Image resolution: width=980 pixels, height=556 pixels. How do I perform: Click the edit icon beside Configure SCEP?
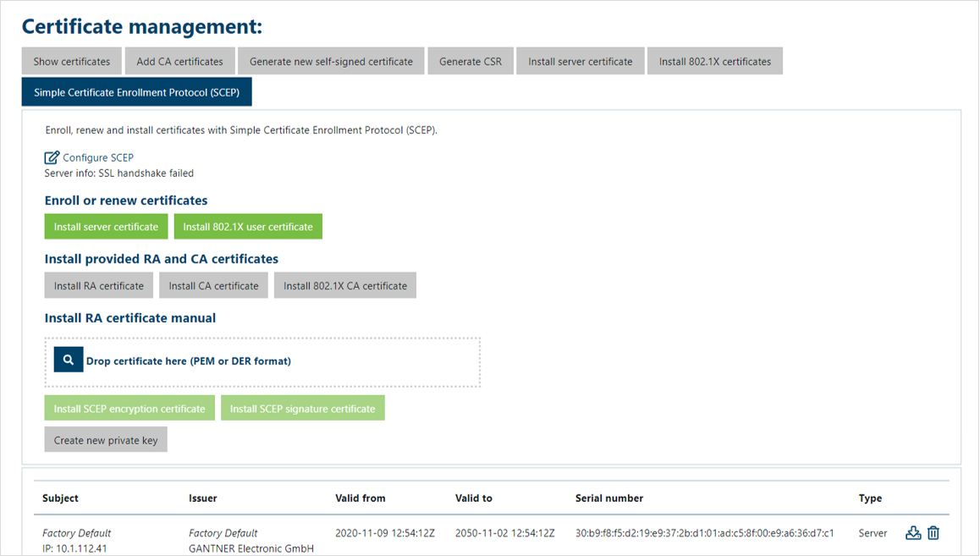pos(52,157)
